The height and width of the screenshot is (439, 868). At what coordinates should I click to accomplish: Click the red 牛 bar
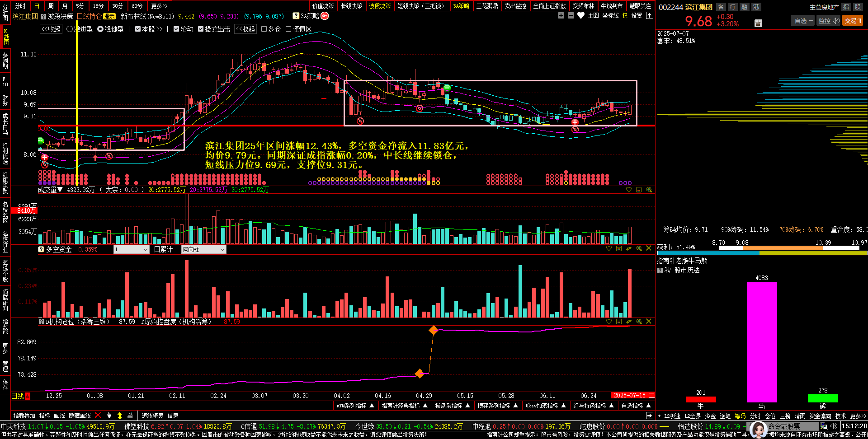pyautogui.click(x=701, y=399)
